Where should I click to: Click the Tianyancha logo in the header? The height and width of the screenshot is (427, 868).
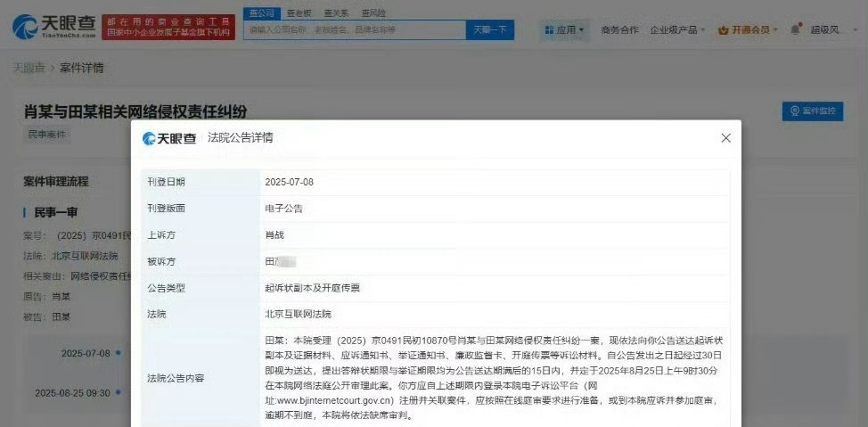[53, 27]
